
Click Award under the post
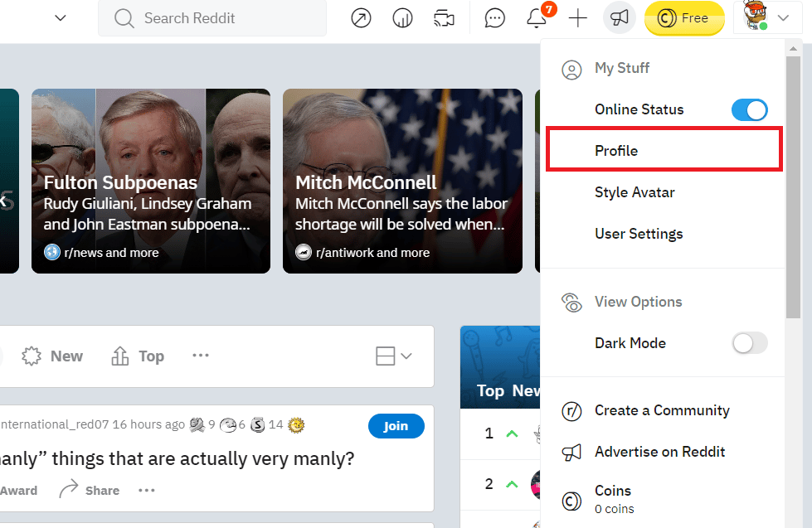coord(18,490)
